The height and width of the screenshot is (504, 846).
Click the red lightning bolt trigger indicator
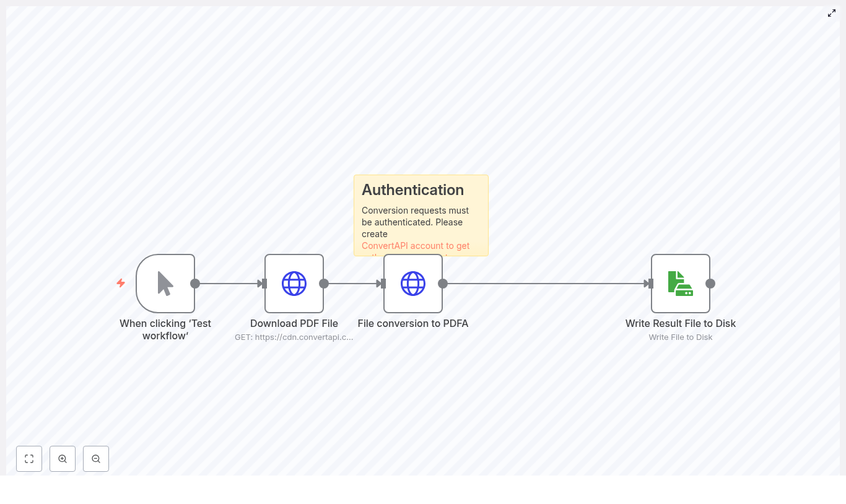click(121, 283)
